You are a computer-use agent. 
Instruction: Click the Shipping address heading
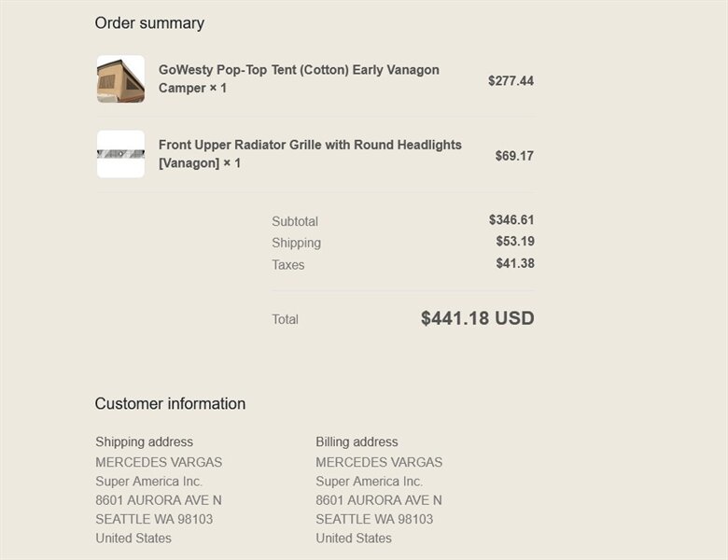pos(144,442)
